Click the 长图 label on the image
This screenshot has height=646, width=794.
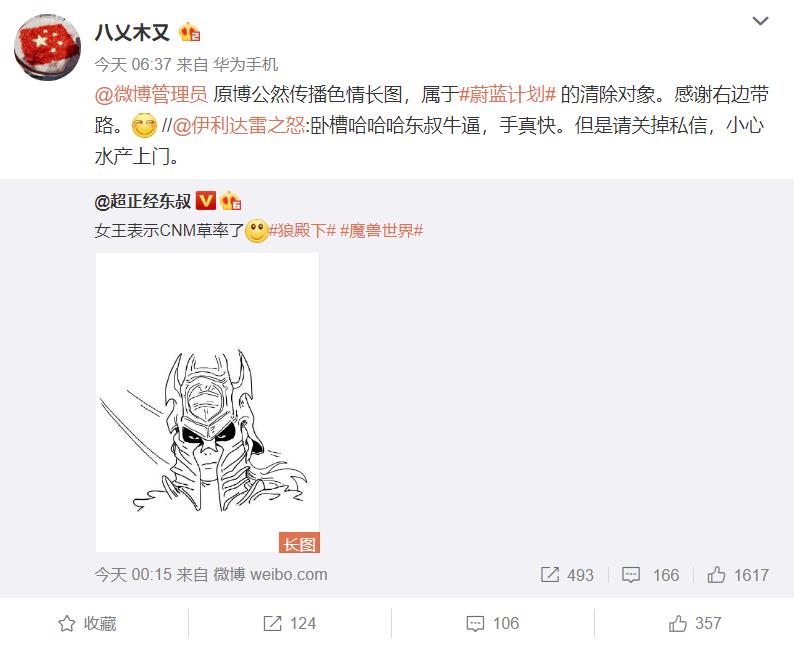pos(299,543)
